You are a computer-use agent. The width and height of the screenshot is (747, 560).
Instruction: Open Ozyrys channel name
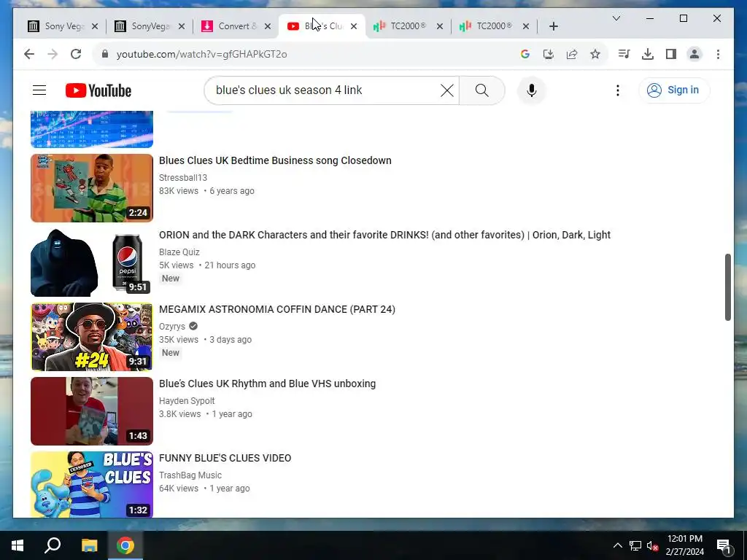click(172, 327)
